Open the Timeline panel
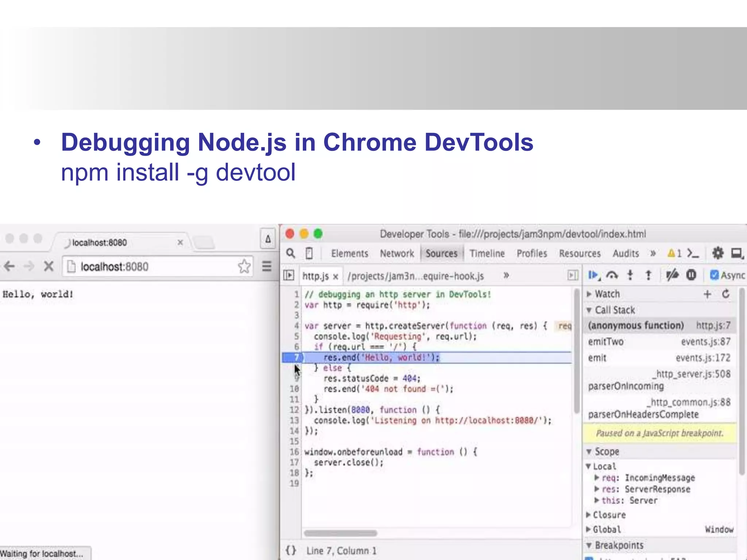 487,253
